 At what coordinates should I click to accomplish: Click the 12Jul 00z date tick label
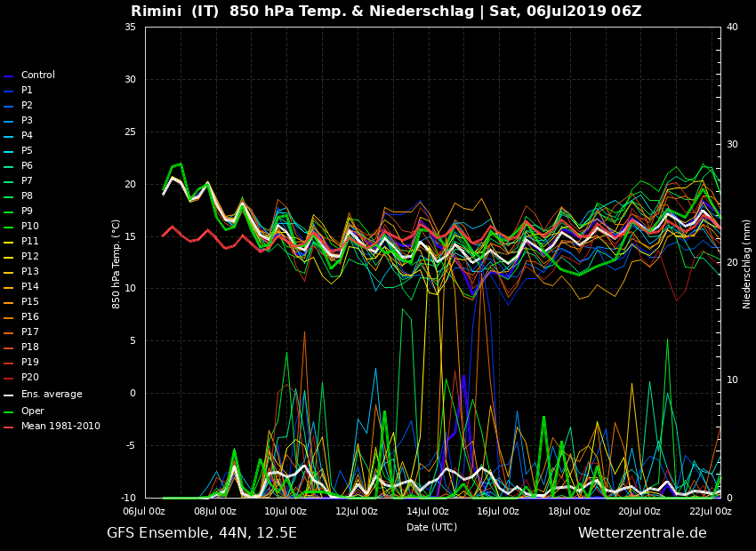(357, 512)
